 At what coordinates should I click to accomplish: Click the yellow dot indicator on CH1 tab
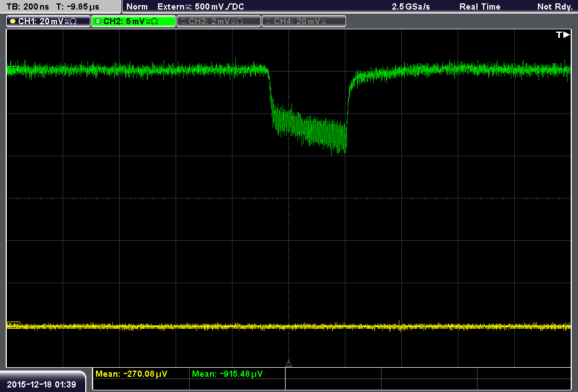[x=13, y=21]
